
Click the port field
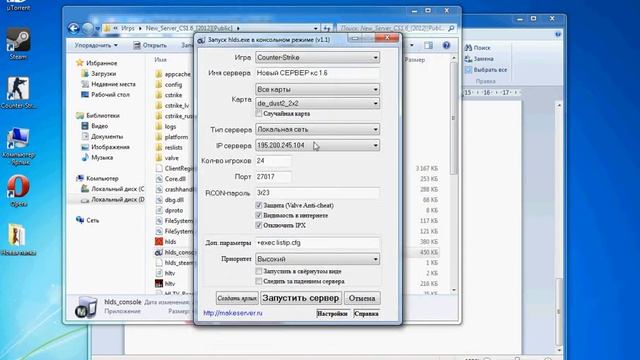tap(273, 177)
